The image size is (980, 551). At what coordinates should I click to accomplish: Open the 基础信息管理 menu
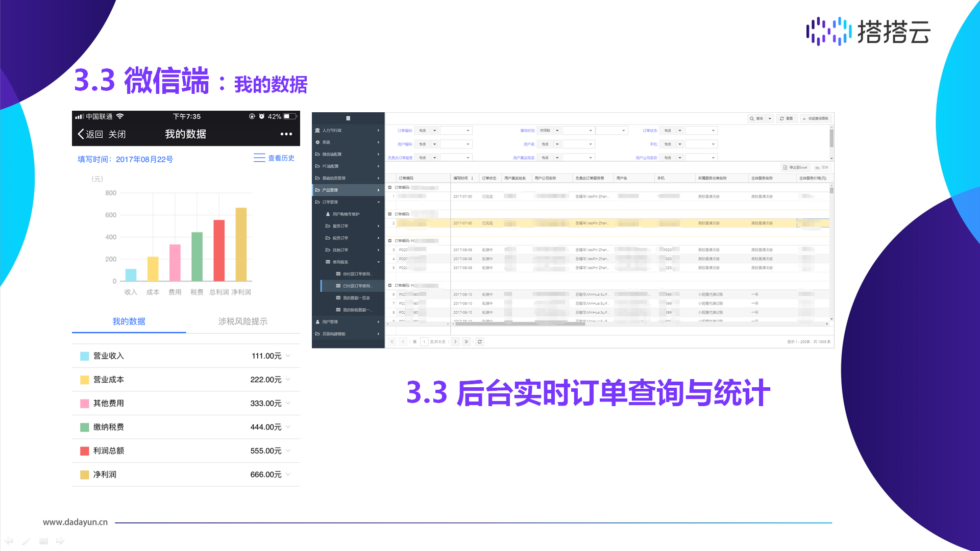click(348, 178)
